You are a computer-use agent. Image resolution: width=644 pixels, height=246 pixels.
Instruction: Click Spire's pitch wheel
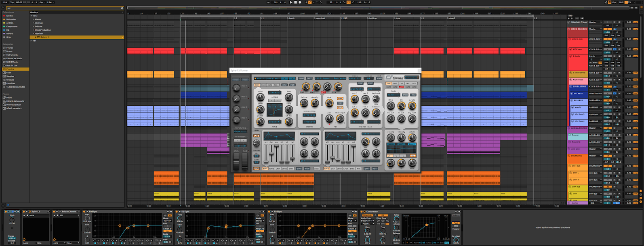[236, 161]
